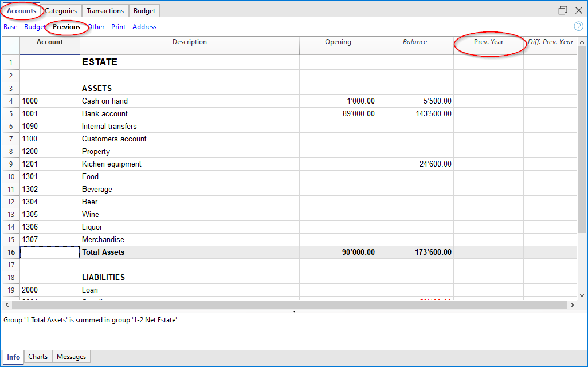Show the Messages bottom tab
This screenshot has width=588, height=367.
72,357
